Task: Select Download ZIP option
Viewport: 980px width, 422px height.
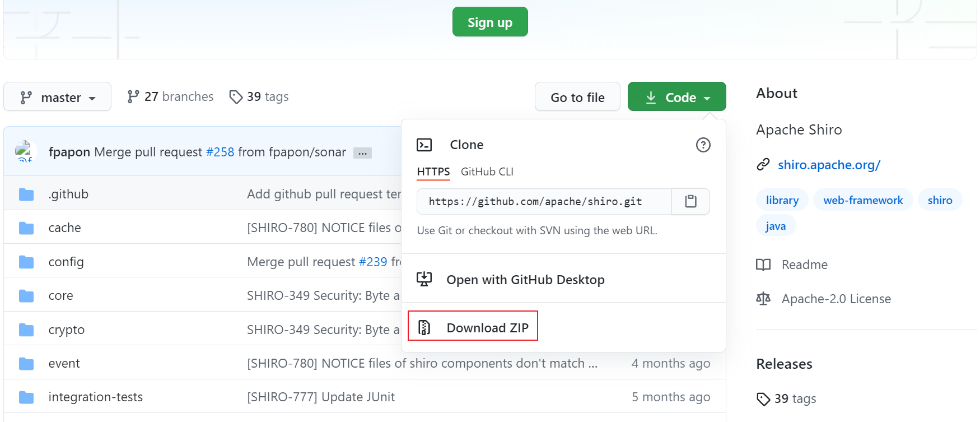Action: [487, 328]
